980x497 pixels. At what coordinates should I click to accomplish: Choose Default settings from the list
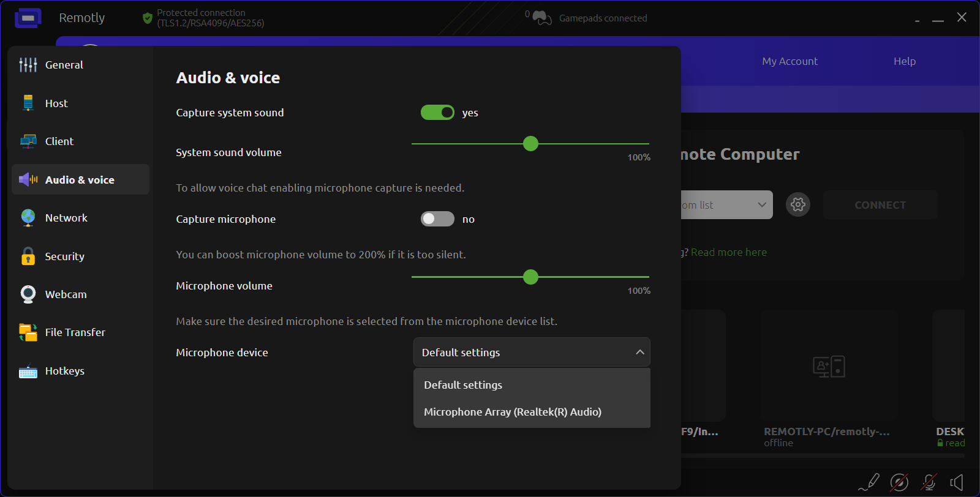[463, 385]
